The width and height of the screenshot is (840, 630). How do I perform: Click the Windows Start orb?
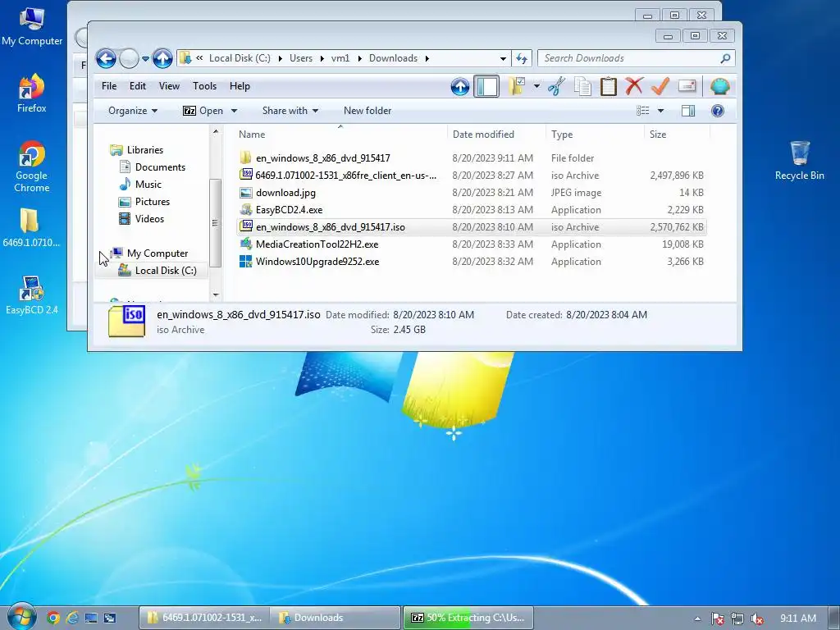click(21, 617)
